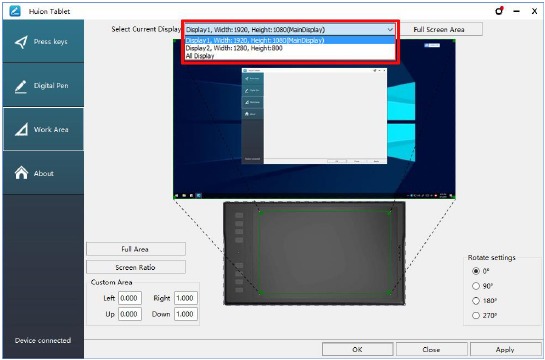Click the Left custom area field

(130, 298)
